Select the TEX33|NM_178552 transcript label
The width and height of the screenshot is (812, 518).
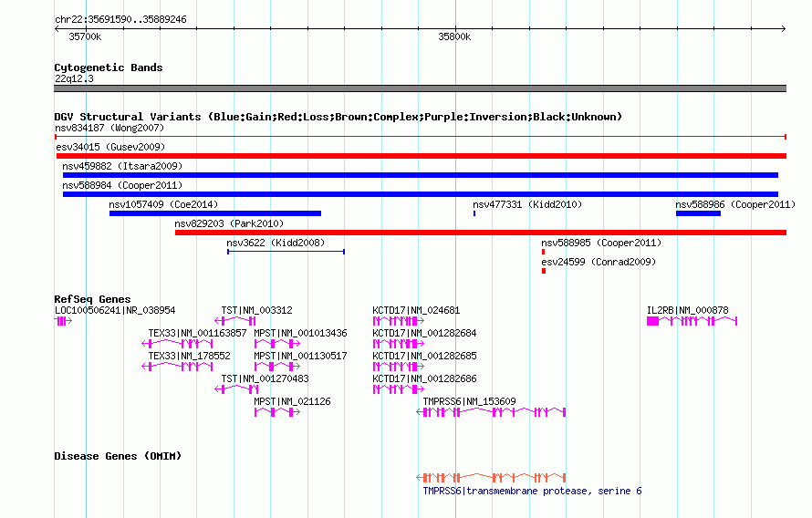pos(189,356)
